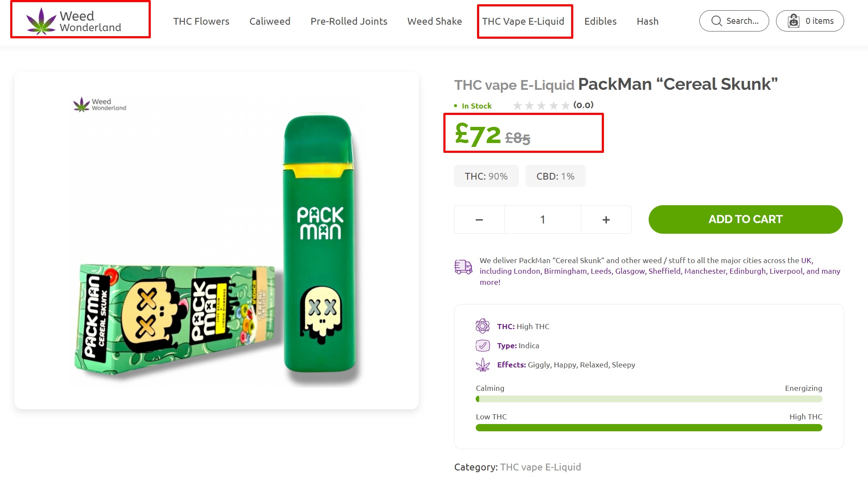Open the PackMan product image

point(216,241)
